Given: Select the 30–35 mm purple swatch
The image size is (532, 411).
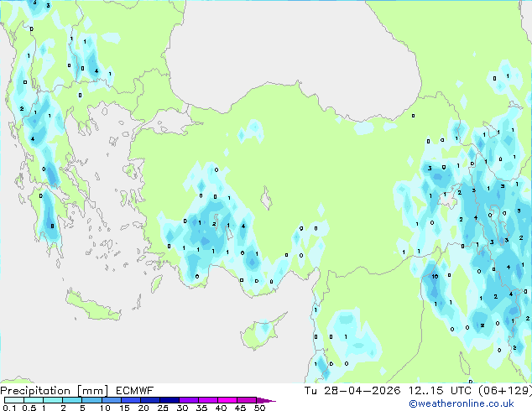Looking at the screenshot, I should click(x=188, y=400).
